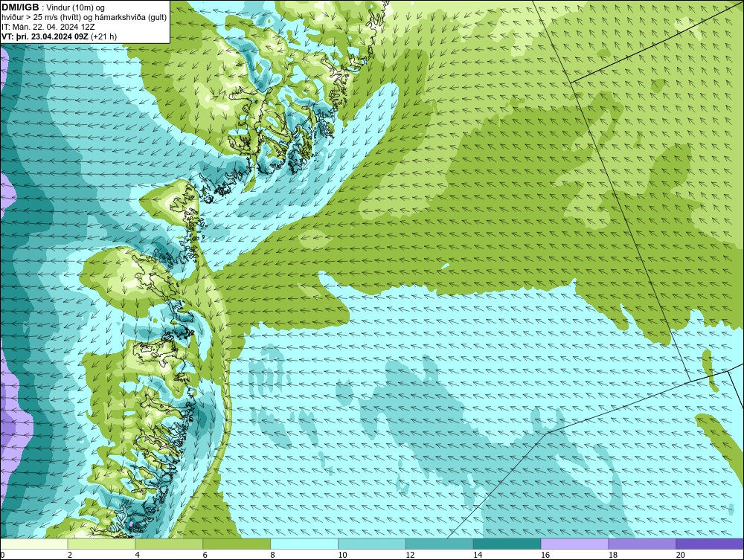Viewport: 744px width, 560px height.
Task: Click the legend scale label 18
Action: click(x=613, y=555)
